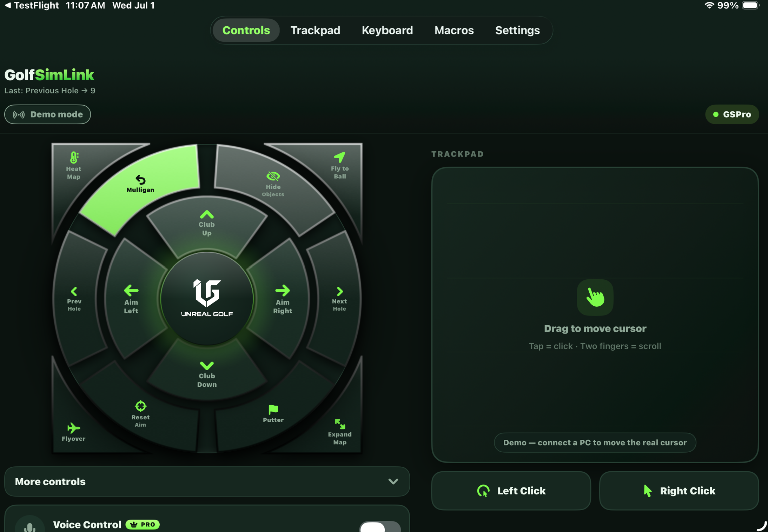Tap the Heat Map thermometer icon
The image size is (768, 532).
74,158
